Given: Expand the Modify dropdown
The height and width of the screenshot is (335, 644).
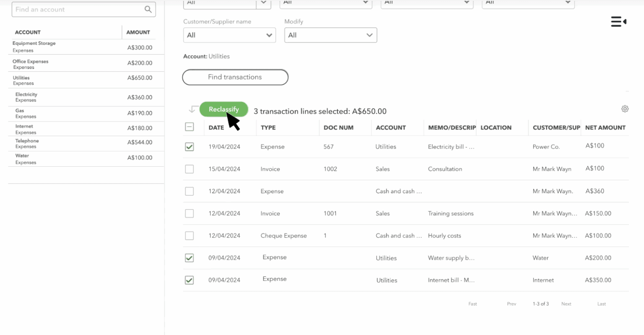Looking at the screenshot, I should pos(330,35).
